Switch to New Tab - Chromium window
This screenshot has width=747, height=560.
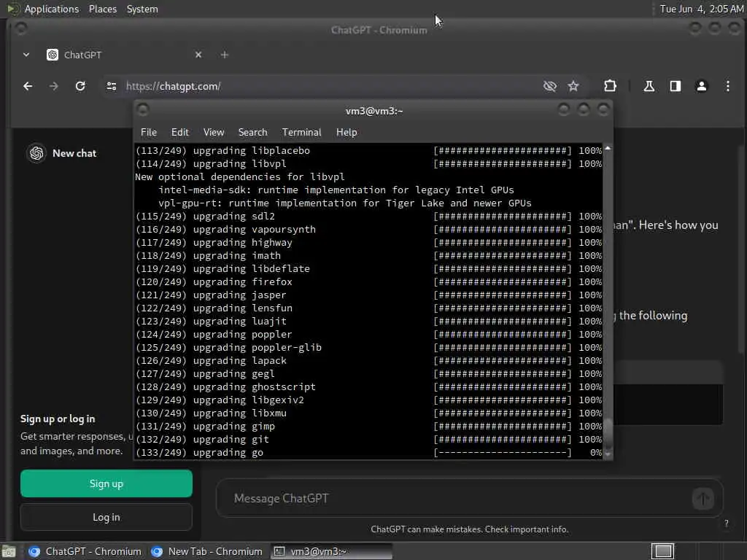pos(206,551)
